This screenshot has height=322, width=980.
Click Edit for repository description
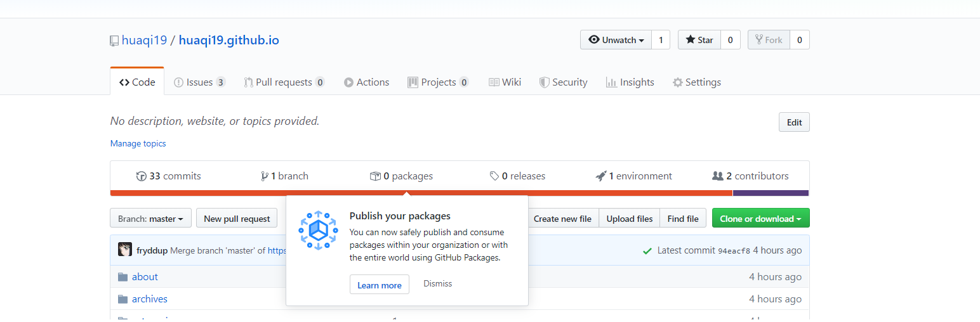pyautogui.click(x=794, y=122)
